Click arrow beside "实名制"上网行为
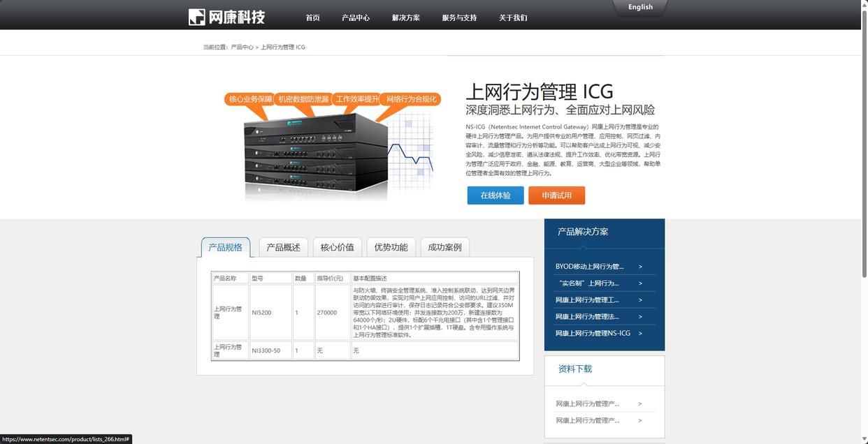868x444 pixels. click(640, 283)
